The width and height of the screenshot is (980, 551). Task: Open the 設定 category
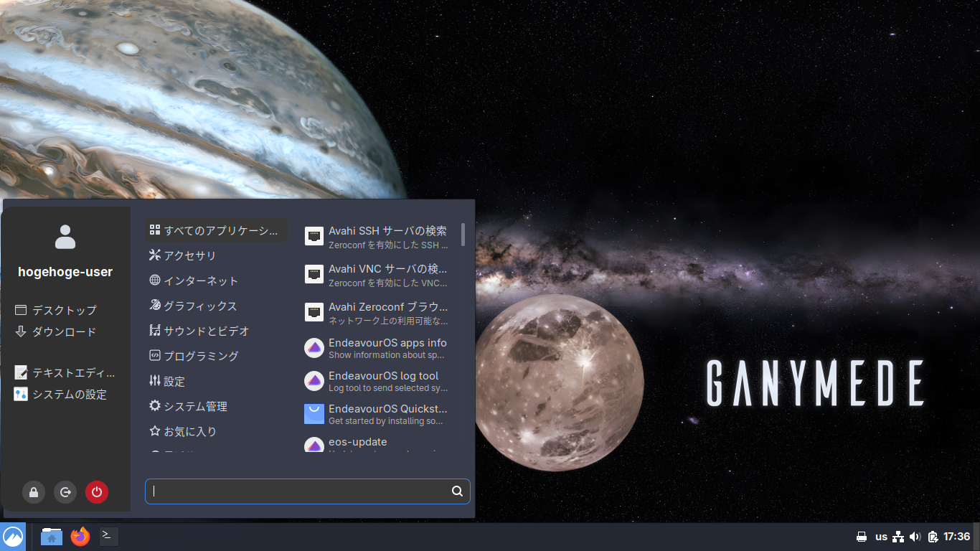(x=216, y=381)
